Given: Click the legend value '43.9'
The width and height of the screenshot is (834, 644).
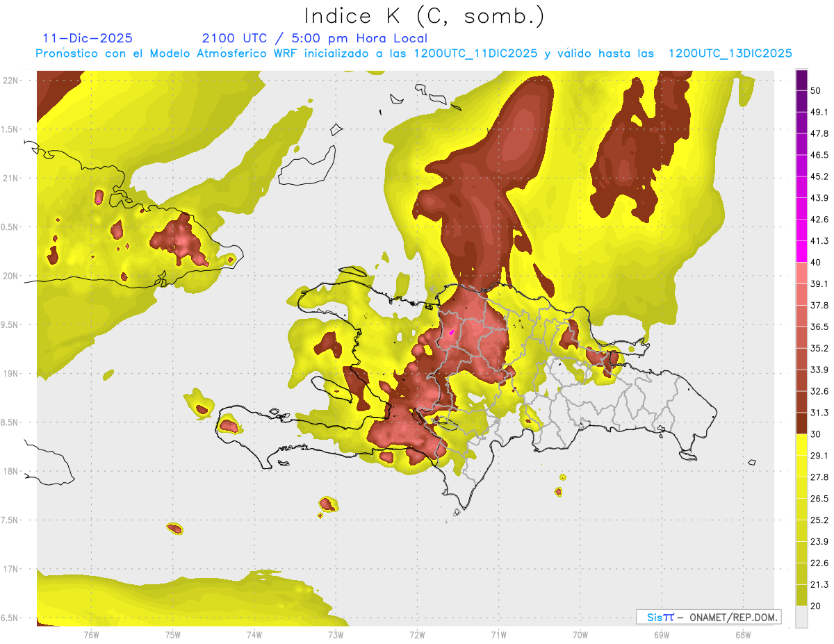Looking at the screenshot, I should [x=819, y=198].
